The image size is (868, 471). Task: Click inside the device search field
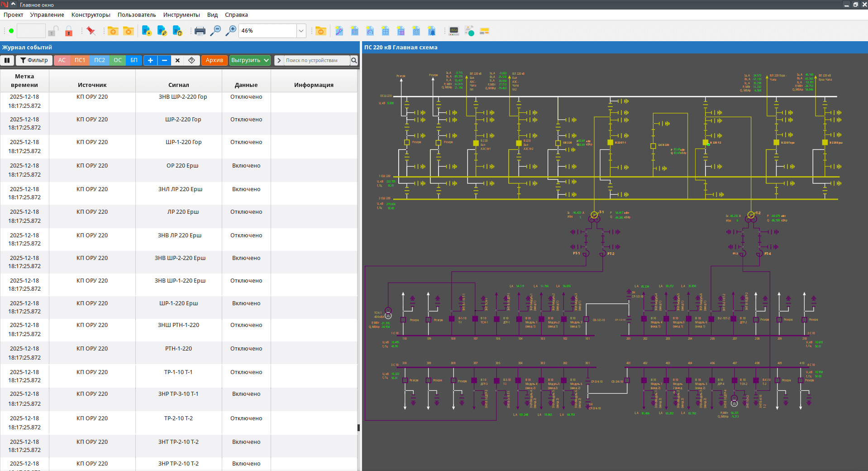point(317,60)
